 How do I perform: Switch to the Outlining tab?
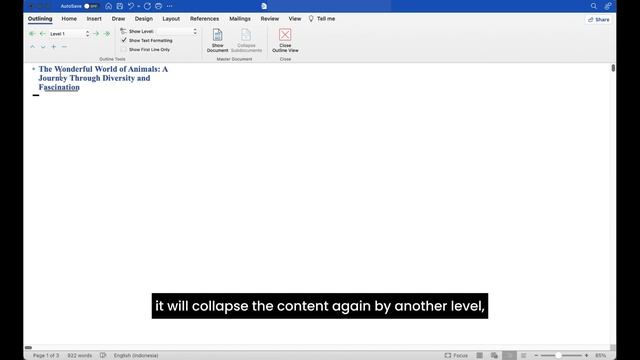(40, 19)
